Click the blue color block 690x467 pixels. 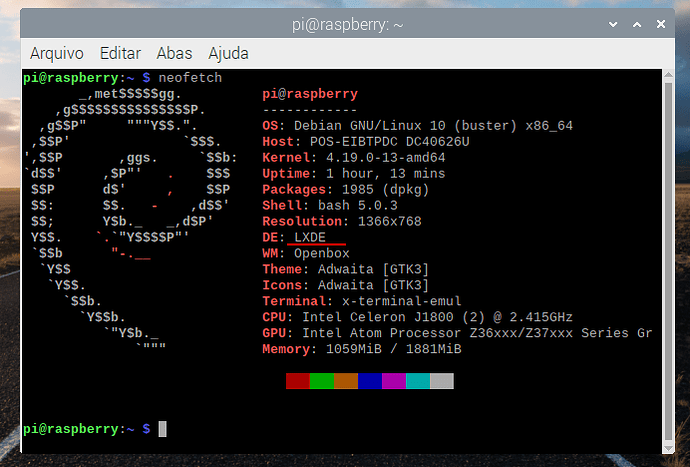(369, 381)
